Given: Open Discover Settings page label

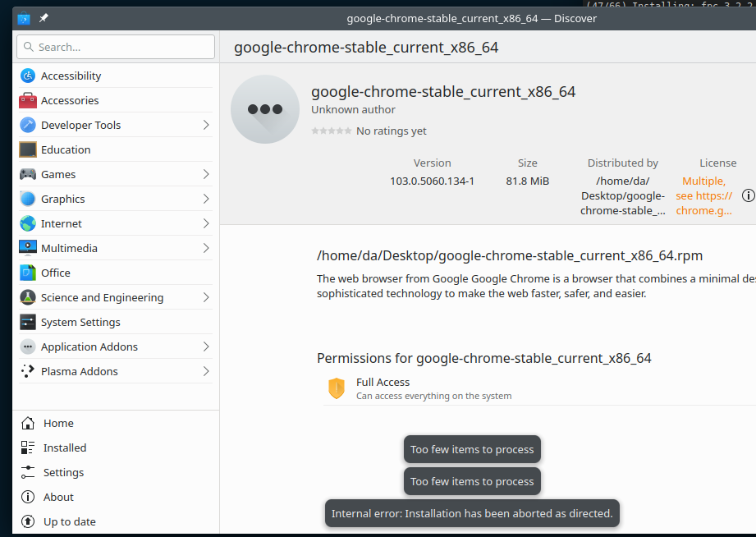Looking at the screenshot, I should pos(64,472).
